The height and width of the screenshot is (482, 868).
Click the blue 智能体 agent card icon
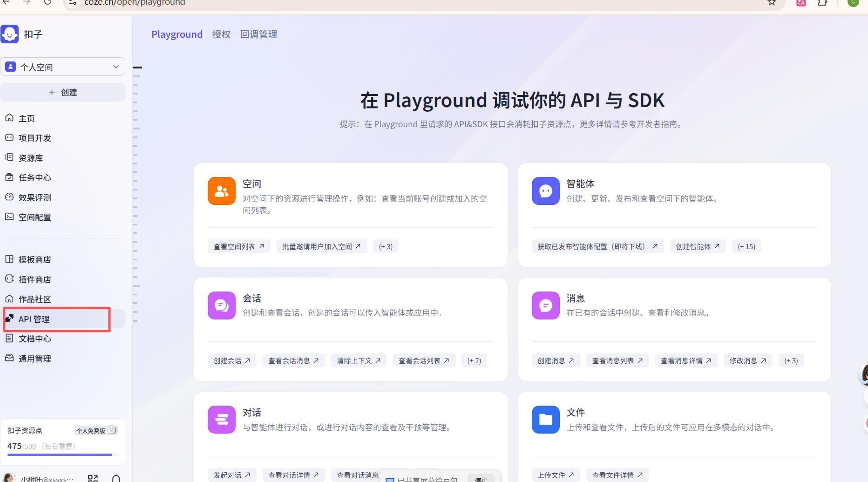545,190
